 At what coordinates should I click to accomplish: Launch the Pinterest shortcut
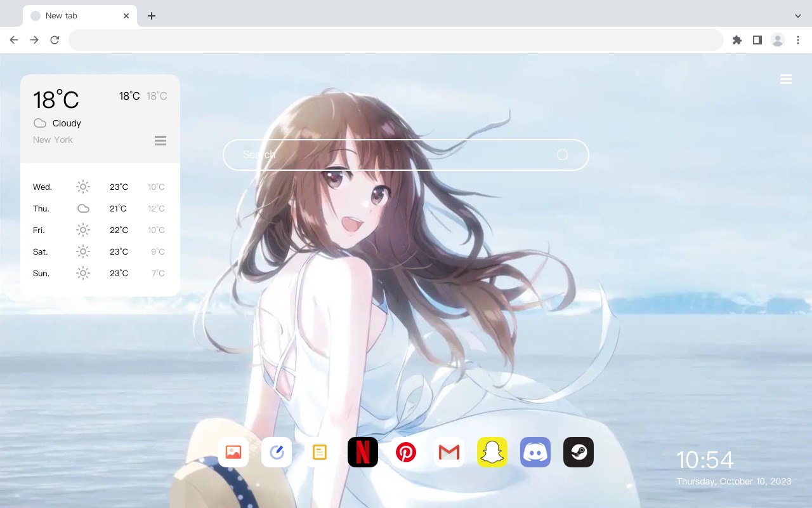406,452
